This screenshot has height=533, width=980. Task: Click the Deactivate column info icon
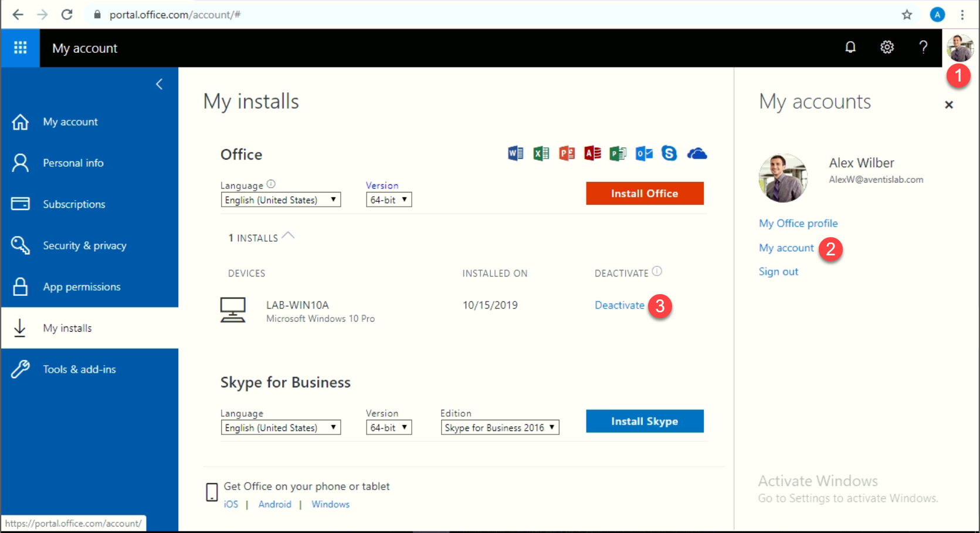click(657, 271)
